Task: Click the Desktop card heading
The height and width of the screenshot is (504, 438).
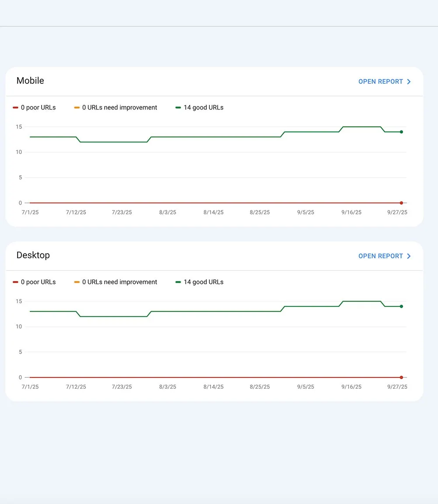Action: [x=33, y=255]
